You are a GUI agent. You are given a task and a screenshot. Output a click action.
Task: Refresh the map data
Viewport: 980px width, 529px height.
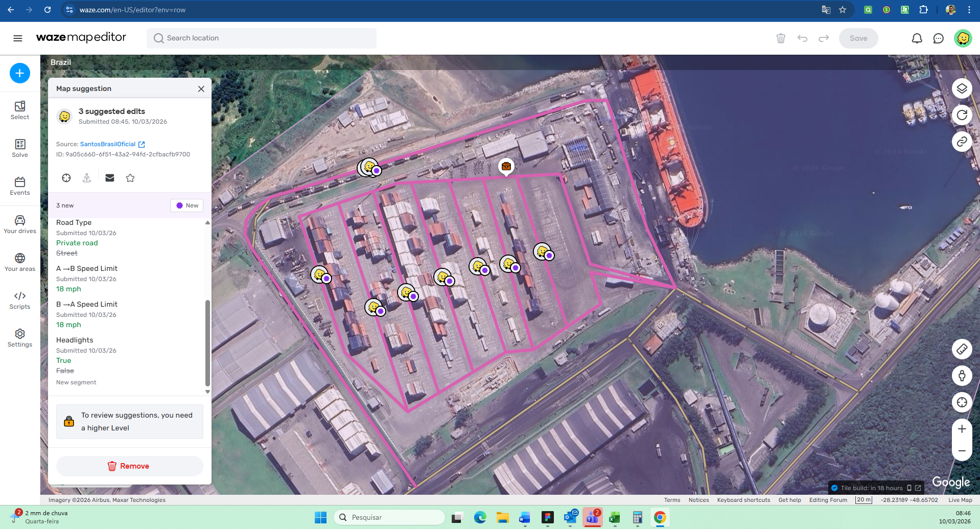(962, 115)
